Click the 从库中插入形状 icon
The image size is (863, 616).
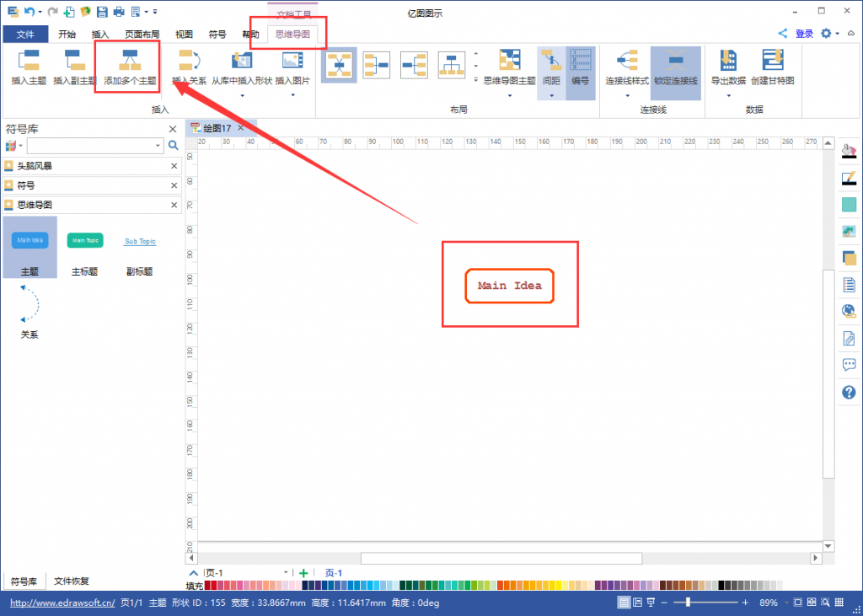(242, 60)
